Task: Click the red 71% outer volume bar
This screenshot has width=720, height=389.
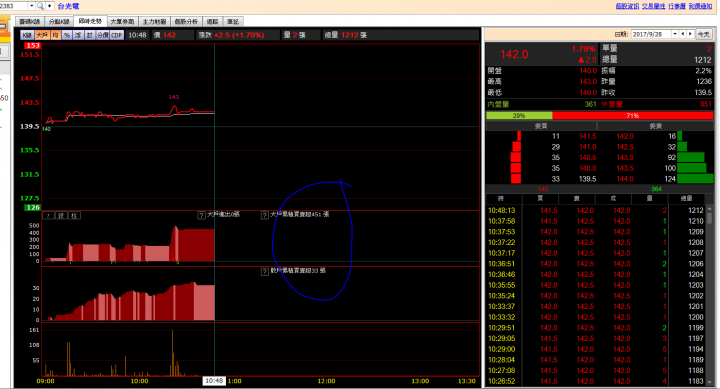Action: (633, 116)
